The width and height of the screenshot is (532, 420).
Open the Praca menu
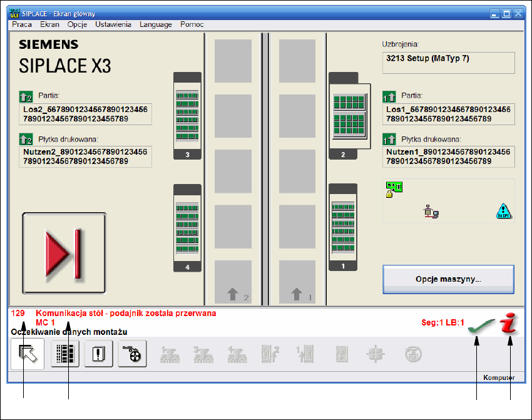[x=22, y=24]
